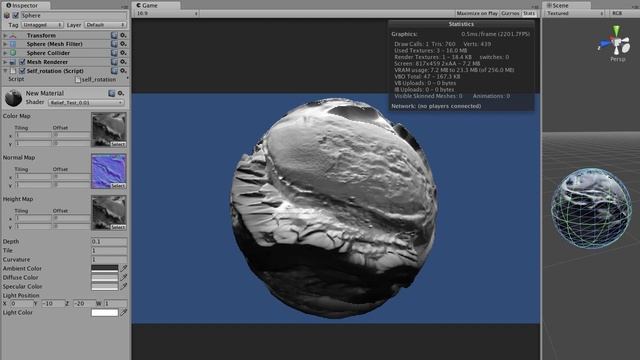Open the Scene view Textured draw mode dropdown
This screenshot has height=360, width=640.
[576, 13]
